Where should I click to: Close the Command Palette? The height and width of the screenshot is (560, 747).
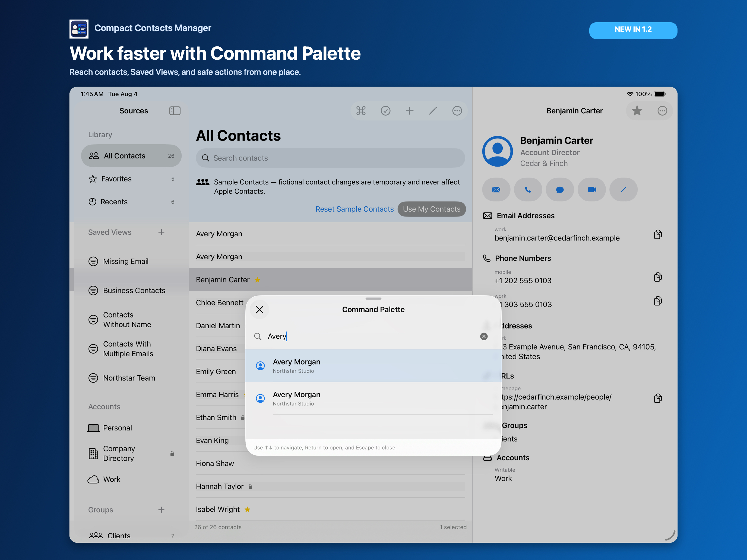(x=259, y=310)
